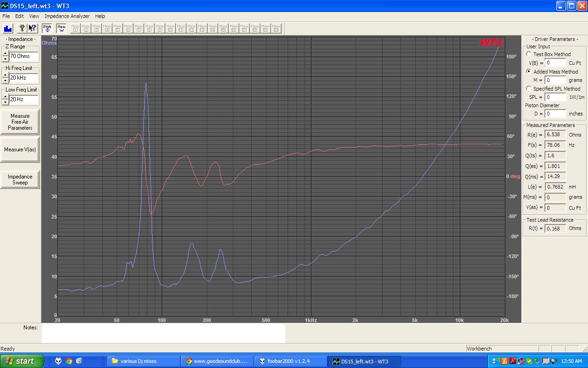Open the View menu
The image size is (588, 368).
point(34,16)
